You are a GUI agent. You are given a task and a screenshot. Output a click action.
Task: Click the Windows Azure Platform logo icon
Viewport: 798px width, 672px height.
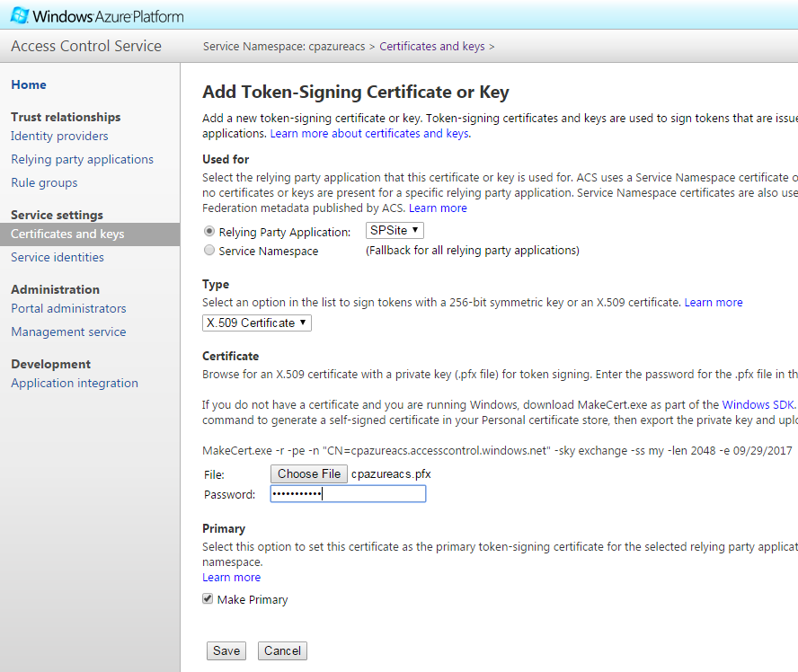pyautogui.click(x=18, y=15)
